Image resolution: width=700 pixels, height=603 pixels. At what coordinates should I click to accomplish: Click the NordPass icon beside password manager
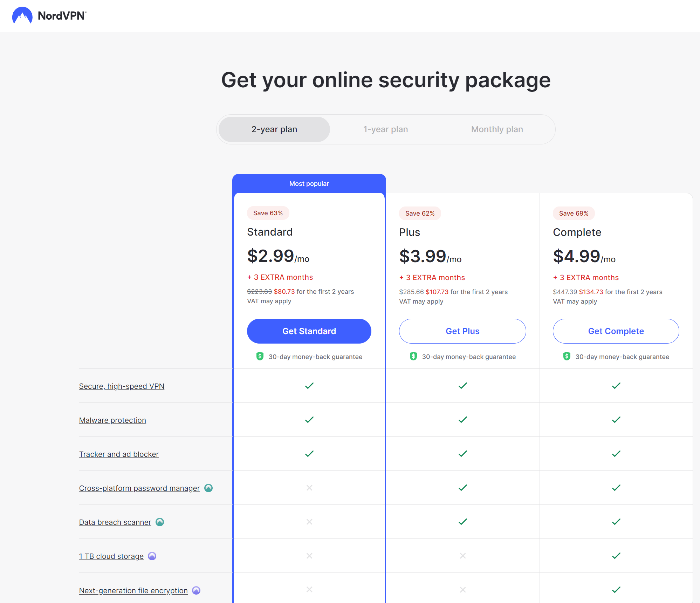(208, 488)
